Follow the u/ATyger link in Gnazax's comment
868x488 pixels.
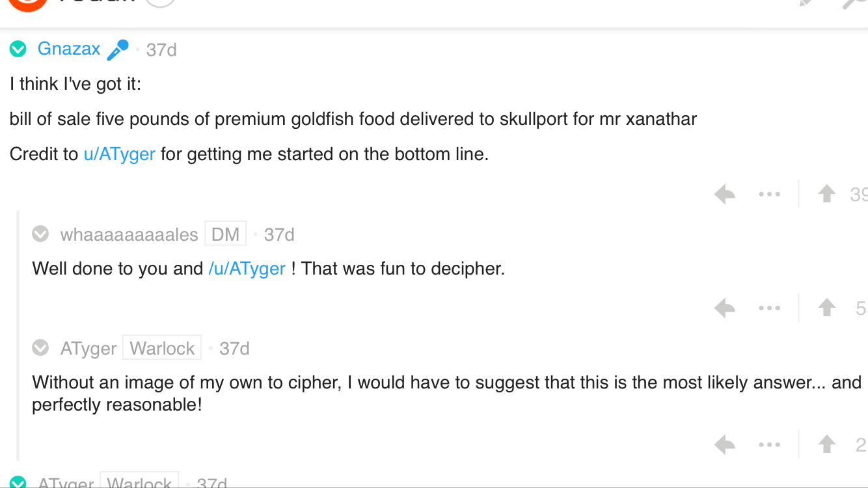(x=120, y=154)
